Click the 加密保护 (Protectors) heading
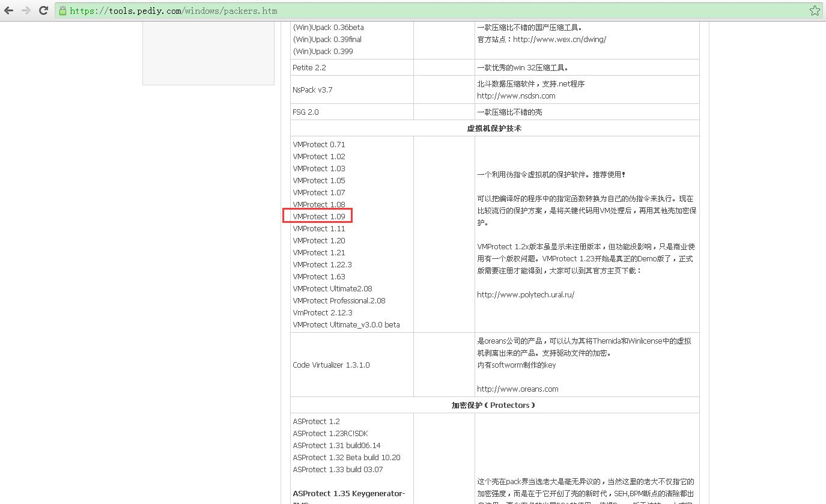Viewport: 826px width, 504px height. click(493, 405)
